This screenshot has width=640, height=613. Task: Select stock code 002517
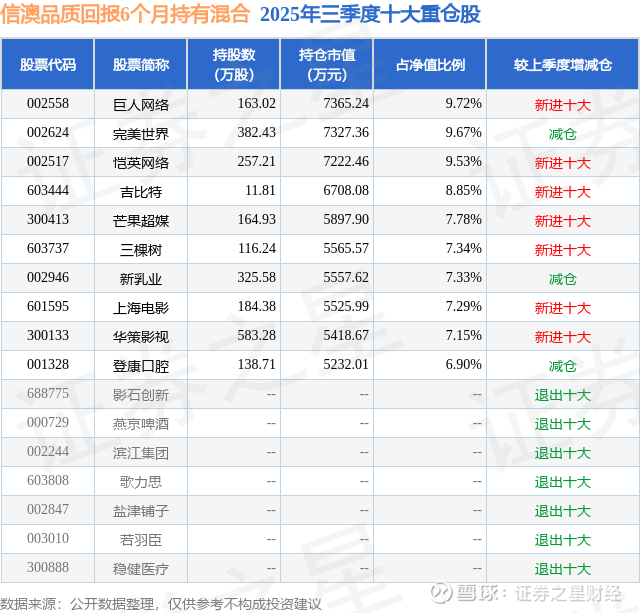coord(48,161)
